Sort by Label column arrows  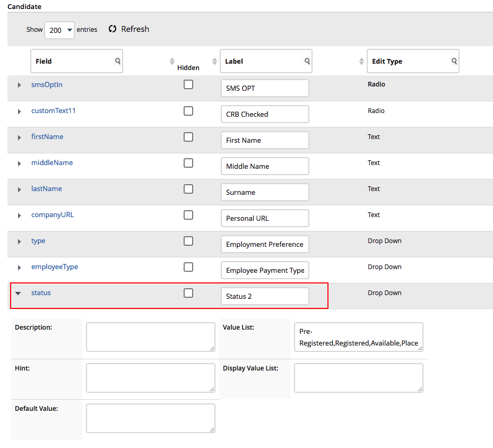(361, 62)
